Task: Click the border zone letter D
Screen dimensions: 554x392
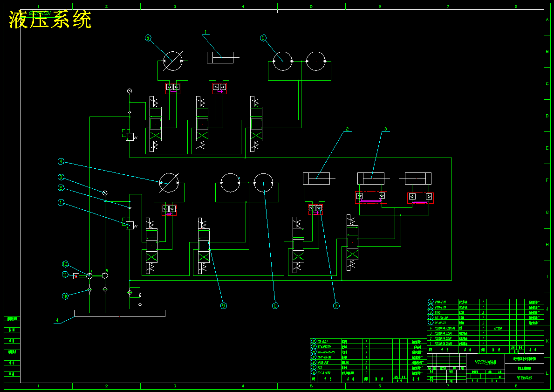Action: (547, 116)
